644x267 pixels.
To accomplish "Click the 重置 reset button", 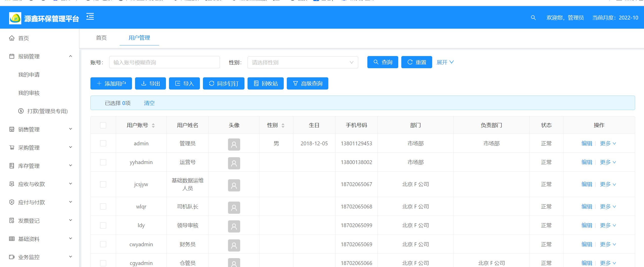I will point(417,62).
